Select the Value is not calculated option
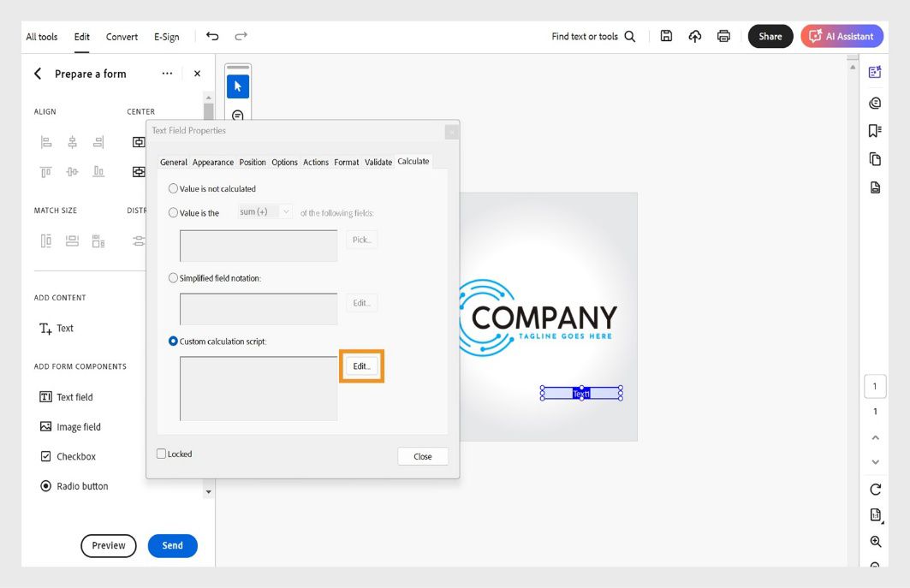The image size is (910, 588). click(174, 188)
